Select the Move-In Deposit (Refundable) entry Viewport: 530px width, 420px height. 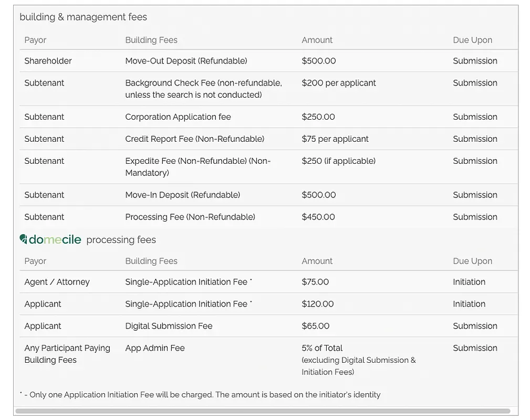pos(182,195)
